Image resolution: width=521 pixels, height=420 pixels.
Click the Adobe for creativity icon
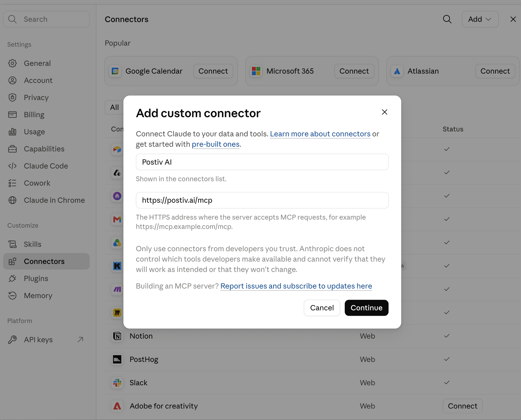117,406
